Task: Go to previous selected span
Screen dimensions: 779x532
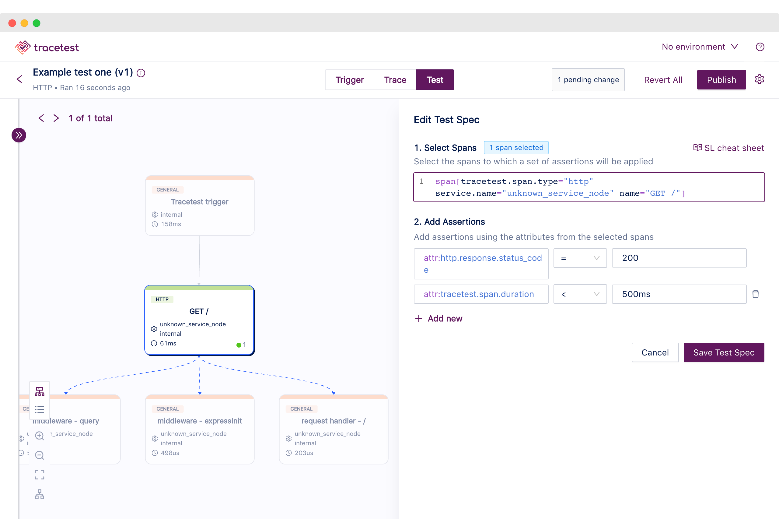Action: tap(41, 118)
